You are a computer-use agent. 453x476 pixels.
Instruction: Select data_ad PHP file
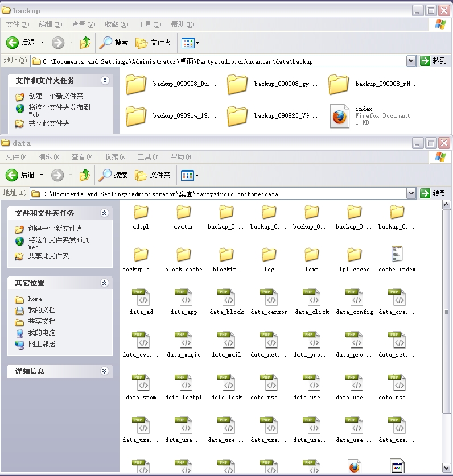[x=141, y=302]
